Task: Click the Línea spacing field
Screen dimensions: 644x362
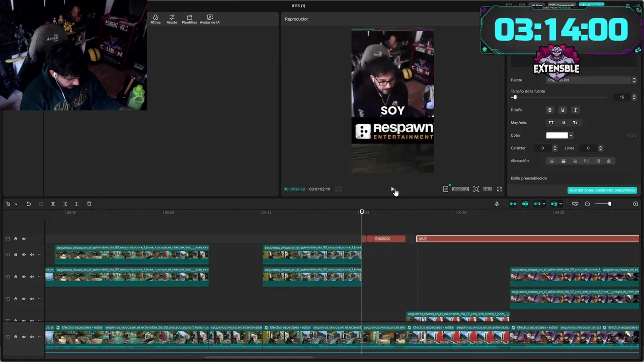Action: pos(588,148)
